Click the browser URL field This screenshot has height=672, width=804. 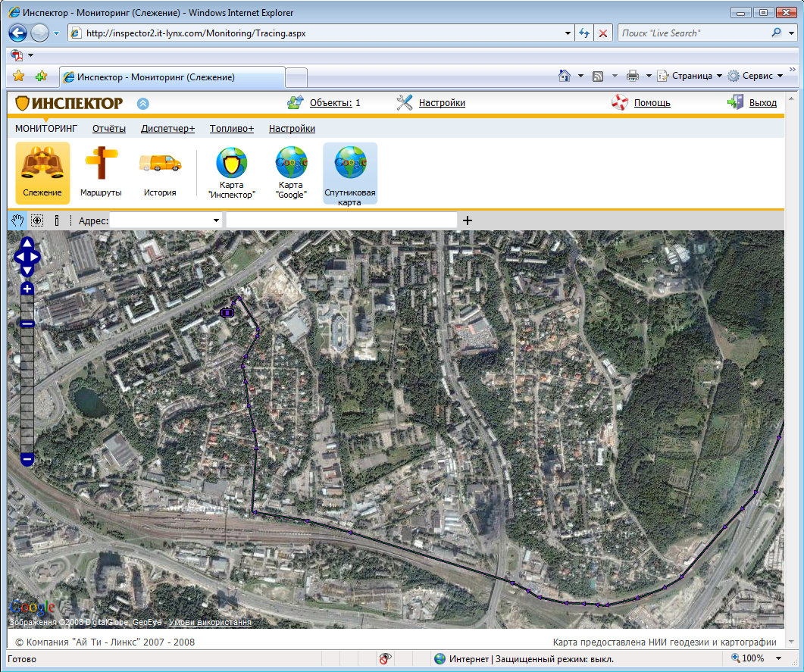(x=323, y=33)
